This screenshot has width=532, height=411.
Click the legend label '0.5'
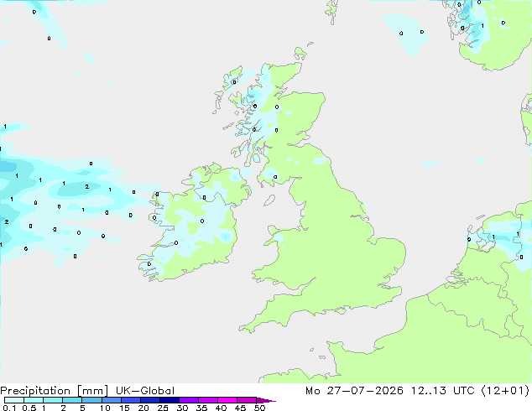pos(29,408)
